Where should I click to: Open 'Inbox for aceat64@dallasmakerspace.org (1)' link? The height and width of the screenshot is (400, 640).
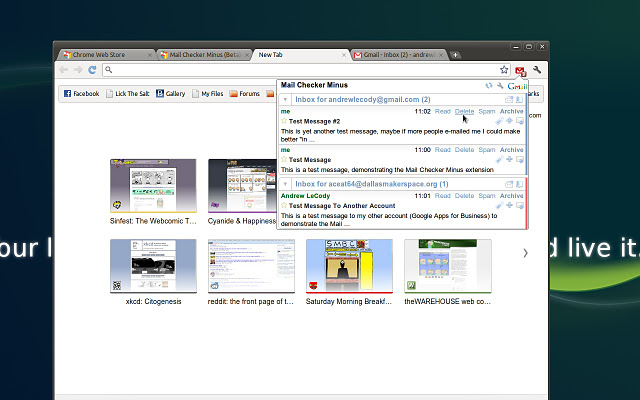[x=372, y=184]
